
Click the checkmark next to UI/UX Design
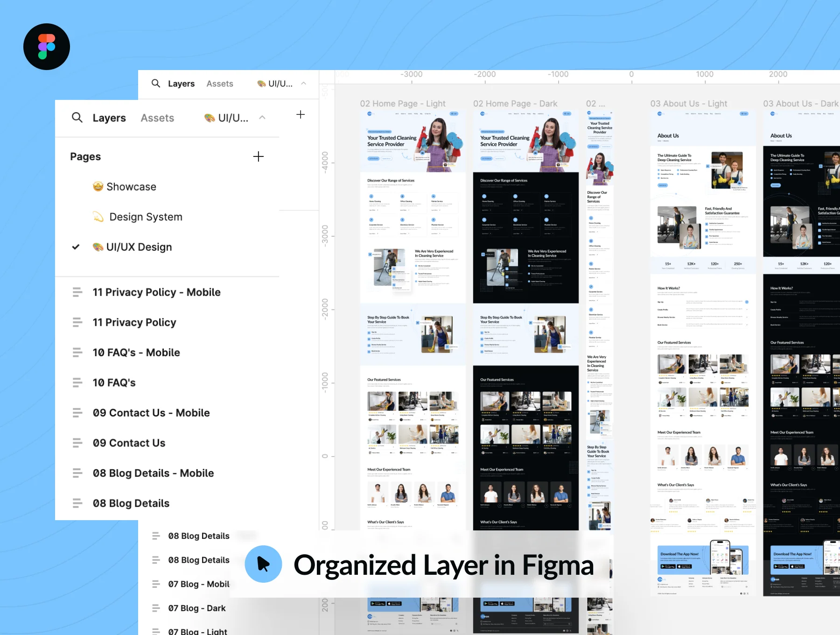coord(76,247)
